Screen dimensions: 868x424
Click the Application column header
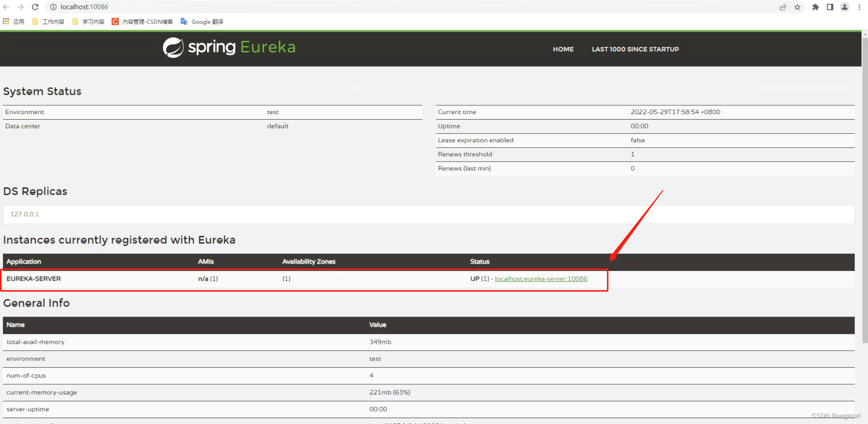pos(24,262)
